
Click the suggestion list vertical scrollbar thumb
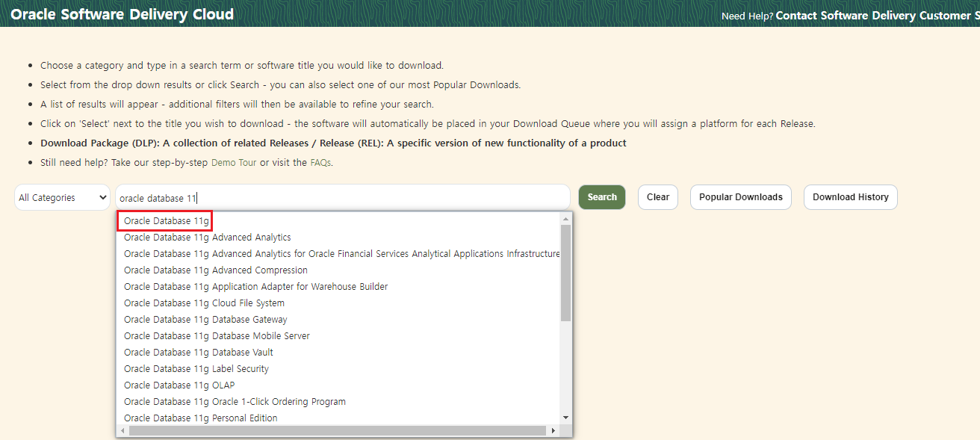click(565, 273)
